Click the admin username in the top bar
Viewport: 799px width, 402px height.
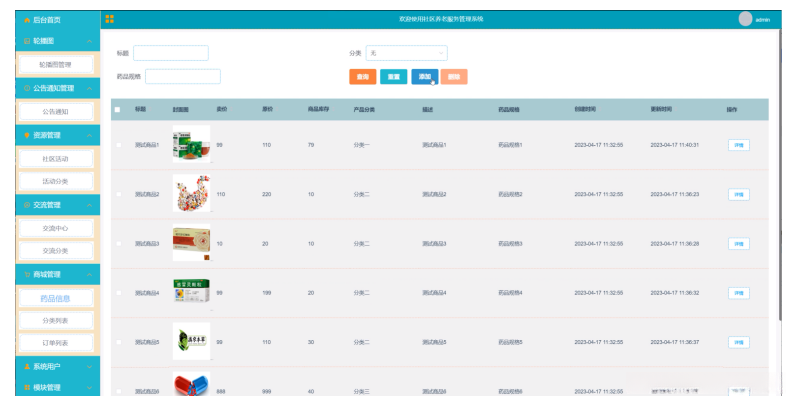(x=762, y=20)
